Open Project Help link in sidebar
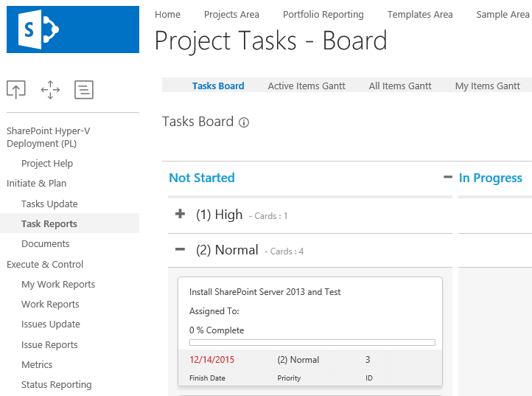This screenshot has height=396, width=532. [x=47, y=163]
